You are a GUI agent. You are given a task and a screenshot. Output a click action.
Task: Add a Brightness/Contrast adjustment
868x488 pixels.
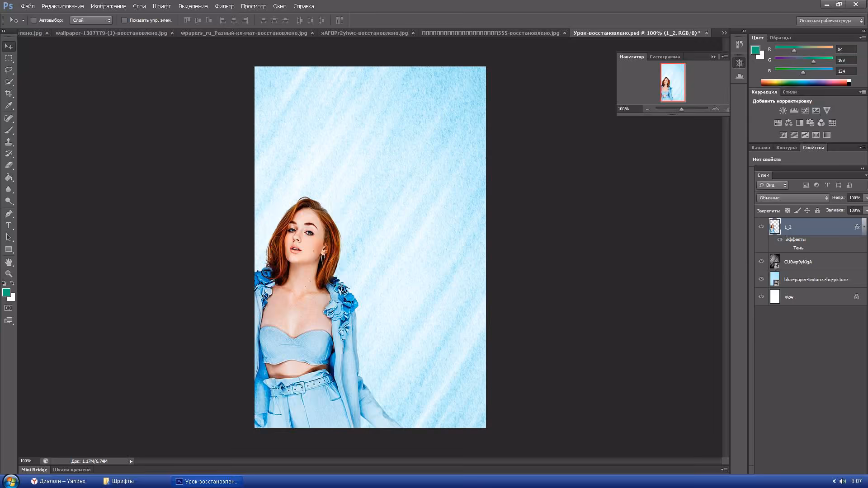(783, 111)
